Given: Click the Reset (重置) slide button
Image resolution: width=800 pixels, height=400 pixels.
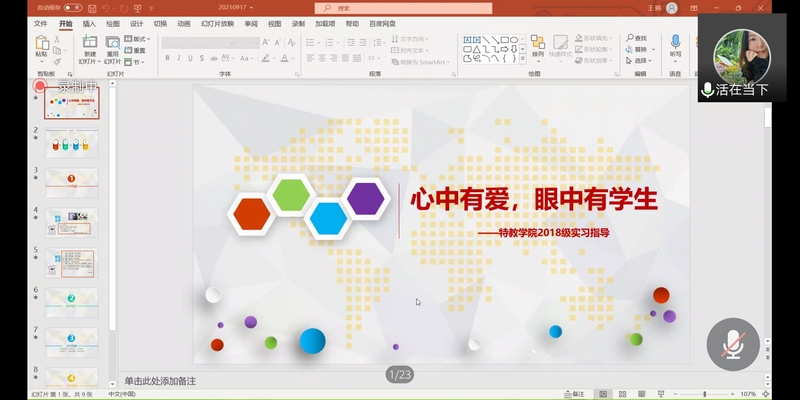Looking at the screenshot, I should [x=136, y=50].
